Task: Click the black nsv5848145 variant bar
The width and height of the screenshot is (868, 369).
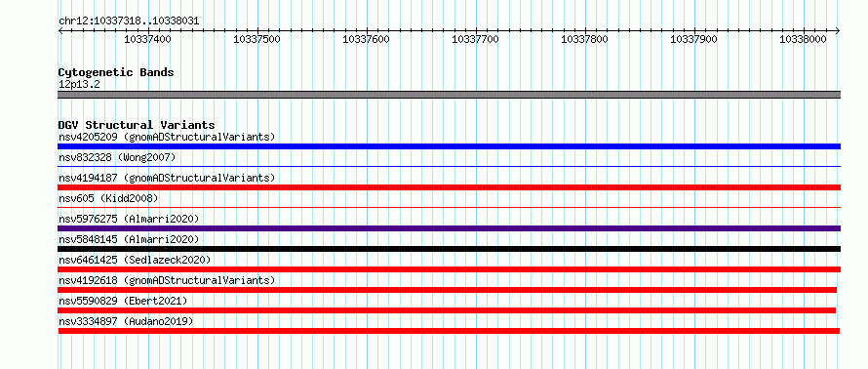Action: [449, 249]
